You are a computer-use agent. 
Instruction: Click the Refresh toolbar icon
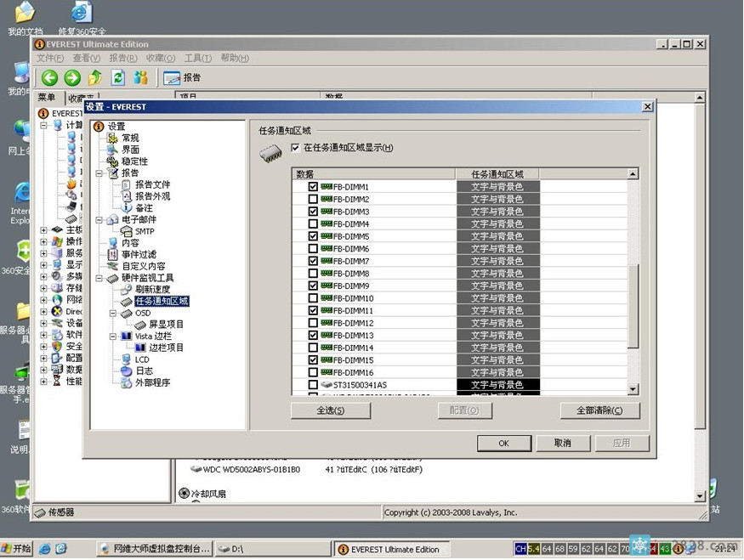[117, 78]
